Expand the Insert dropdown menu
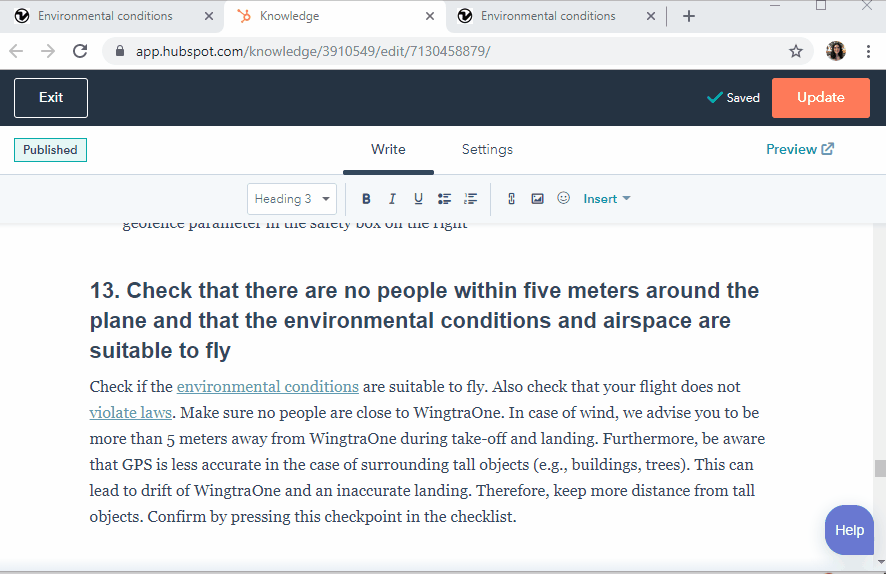Viewport: 886px width, 574px height. [x=607, y=199]
